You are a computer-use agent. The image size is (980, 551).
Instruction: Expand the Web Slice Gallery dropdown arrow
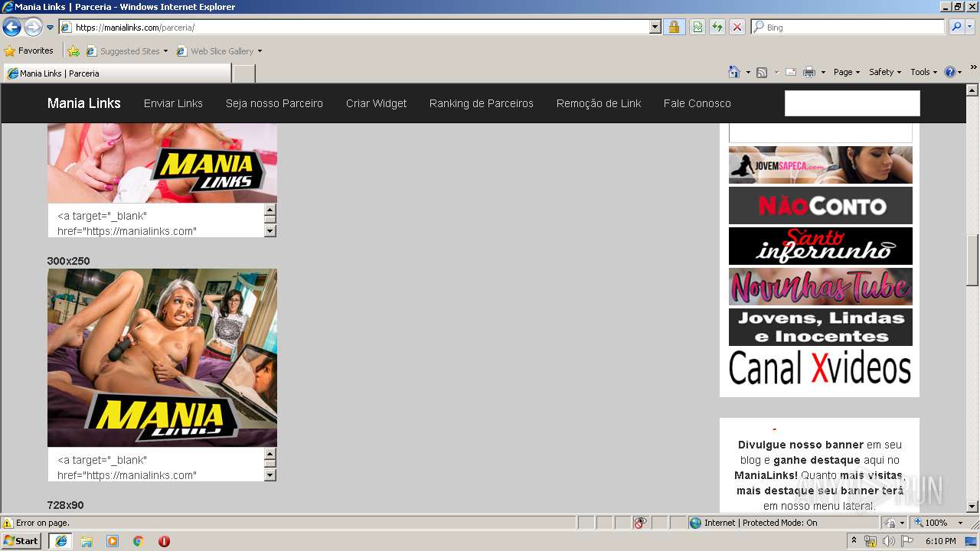click(x=260, y=51)
